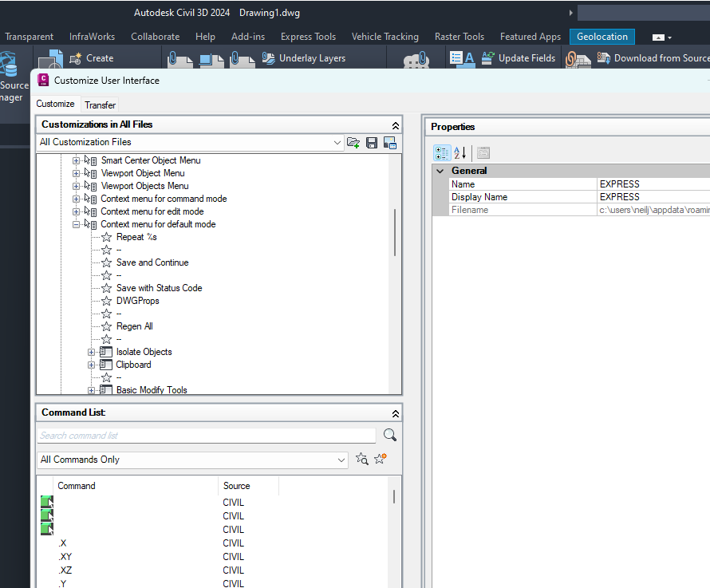Select the Customize User Interface icon in titlebar

[42, 80]
